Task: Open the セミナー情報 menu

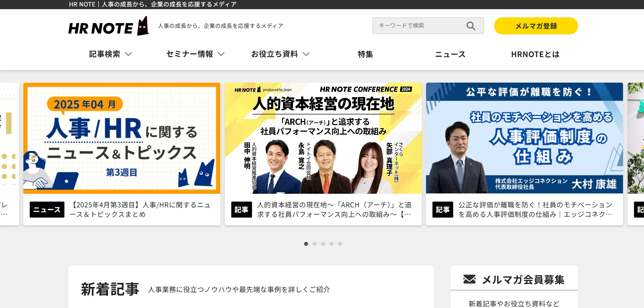Action: click(195, 54)
